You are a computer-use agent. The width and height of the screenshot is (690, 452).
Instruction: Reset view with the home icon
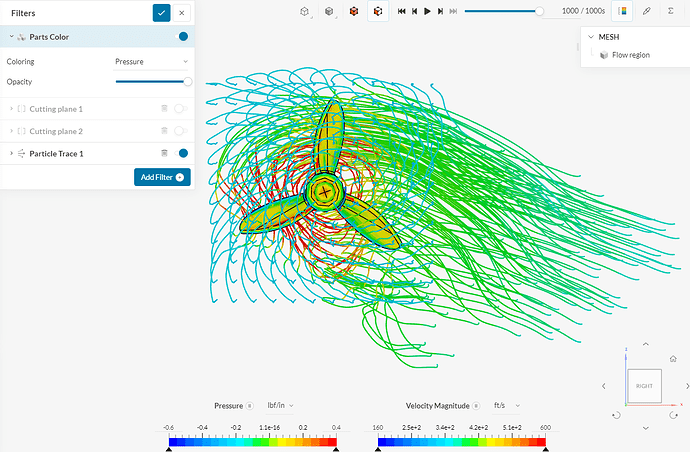(x=673, y=359)
